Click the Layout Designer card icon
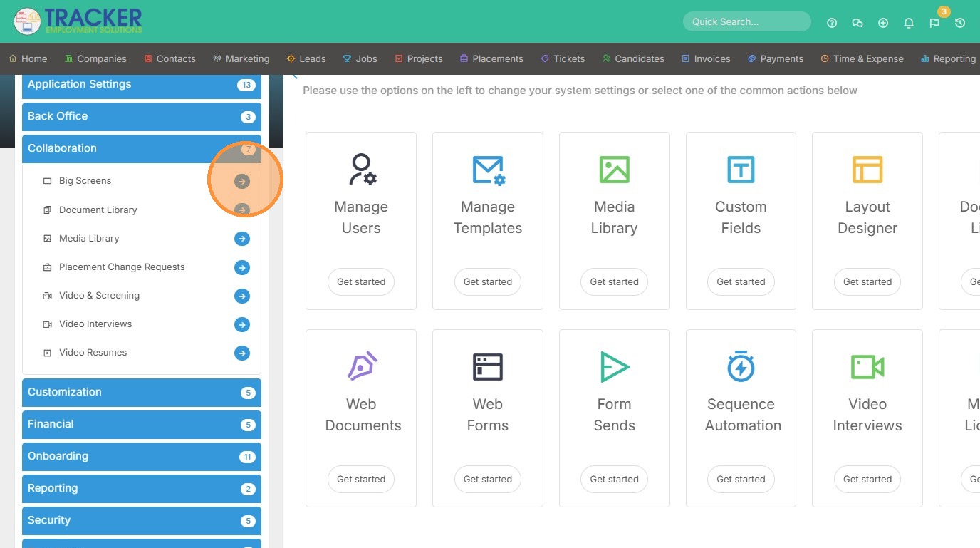980x548 pixels. click(x=867, y=170)
